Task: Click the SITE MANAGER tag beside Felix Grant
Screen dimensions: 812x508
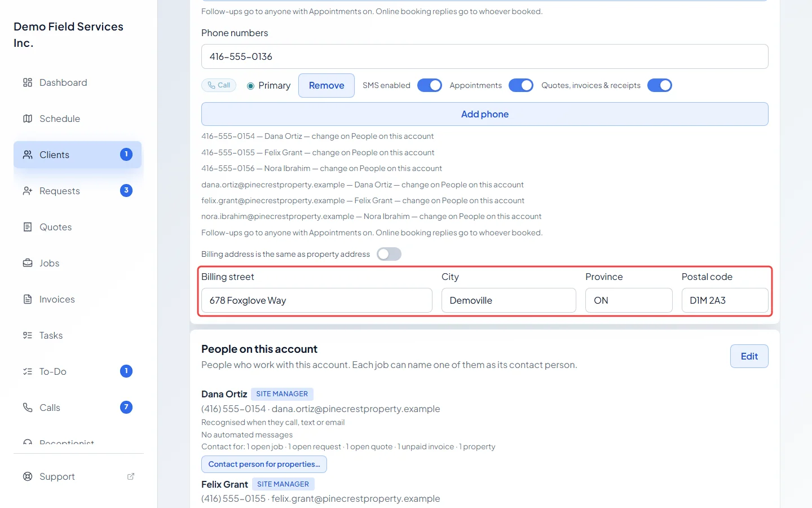Action: point(283,484)
